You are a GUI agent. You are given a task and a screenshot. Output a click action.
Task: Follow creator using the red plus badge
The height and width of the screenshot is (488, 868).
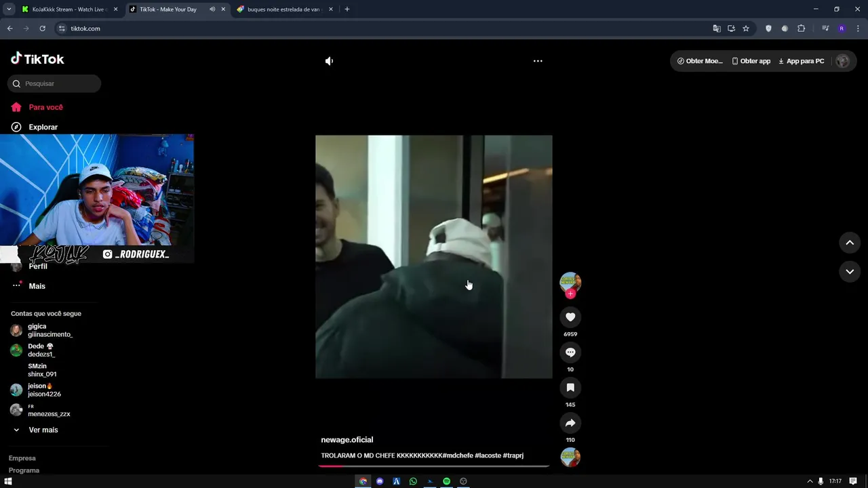[x=570, y=294]
